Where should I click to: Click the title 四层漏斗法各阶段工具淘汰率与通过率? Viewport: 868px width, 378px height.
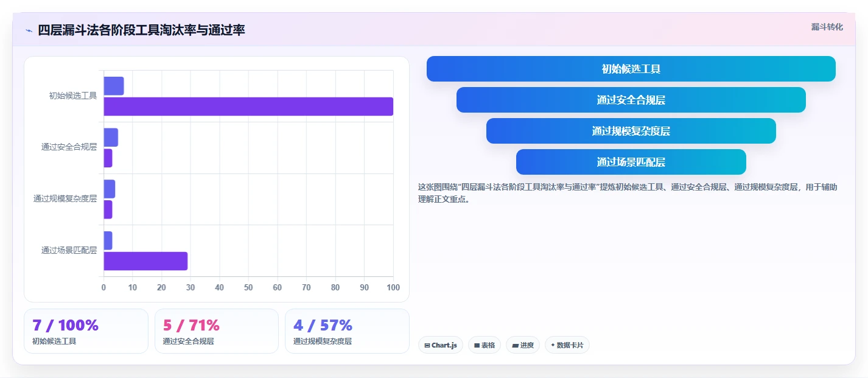(141, 30)
